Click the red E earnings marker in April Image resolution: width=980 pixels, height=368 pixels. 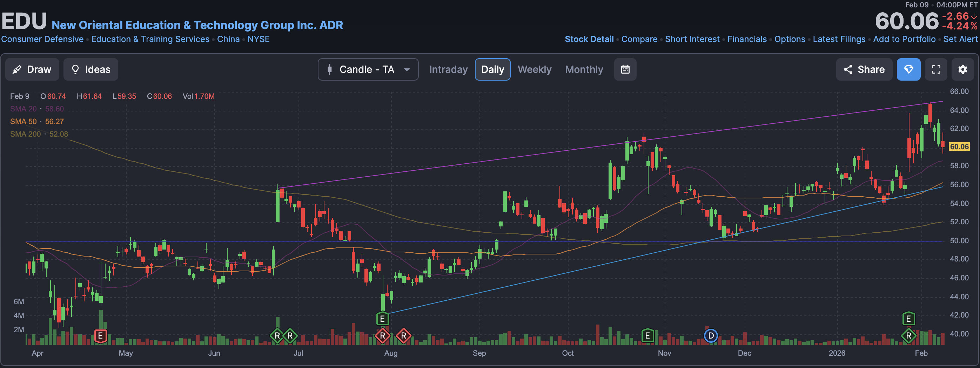tap(100, 336)
